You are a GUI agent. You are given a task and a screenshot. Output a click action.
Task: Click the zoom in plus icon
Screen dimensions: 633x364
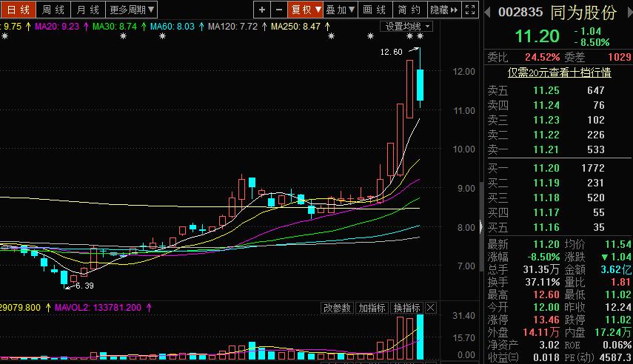(262, 10)
